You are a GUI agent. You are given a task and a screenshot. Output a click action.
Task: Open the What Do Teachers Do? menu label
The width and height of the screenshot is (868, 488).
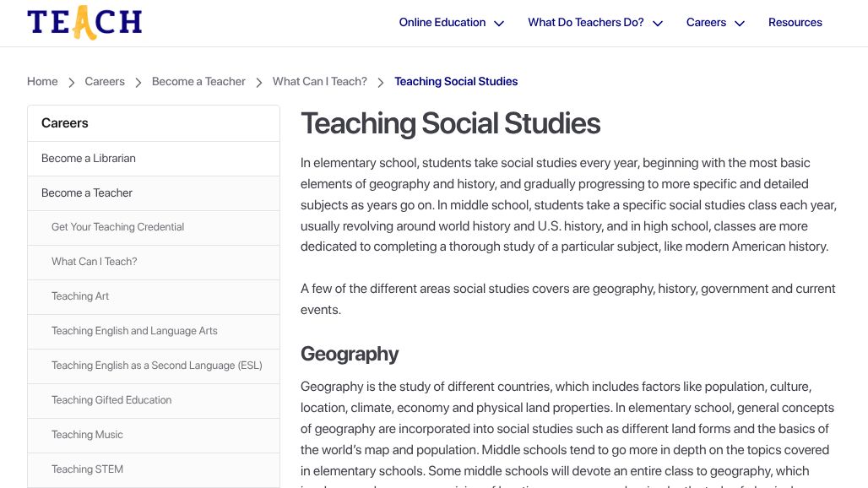tap(586, 22)
